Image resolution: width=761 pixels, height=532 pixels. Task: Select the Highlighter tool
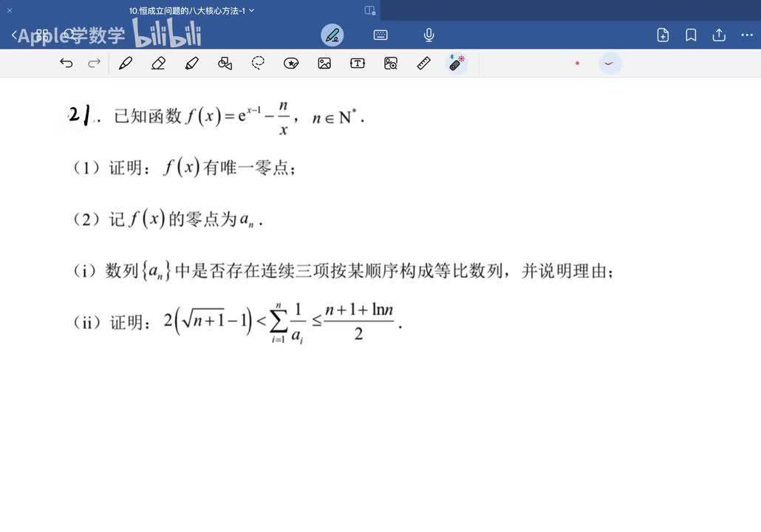191,63
